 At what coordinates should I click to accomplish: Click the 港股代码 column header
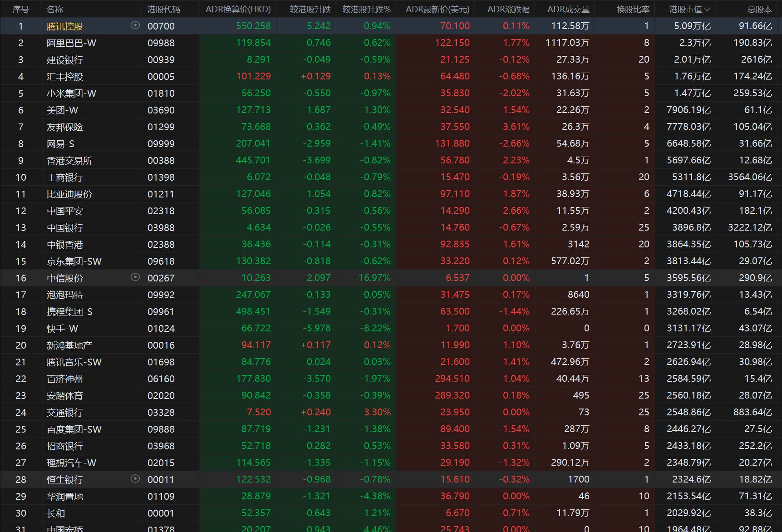[163, 9]
